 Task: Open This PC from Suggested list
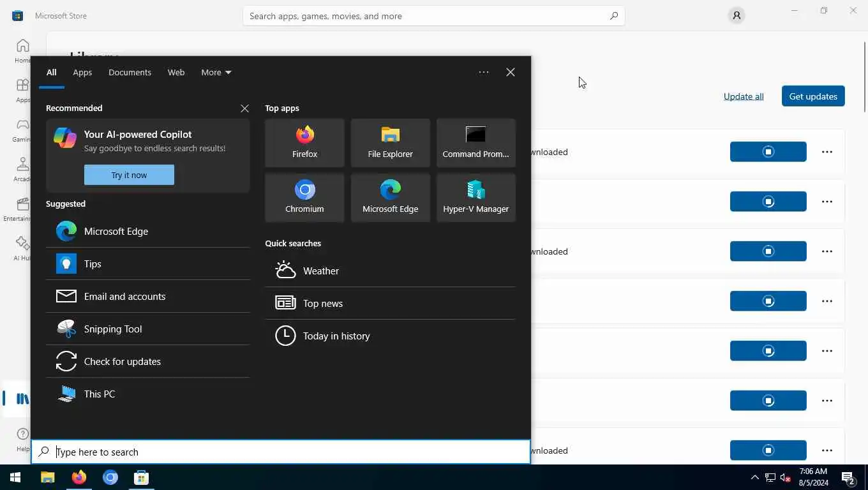[147, 394]
